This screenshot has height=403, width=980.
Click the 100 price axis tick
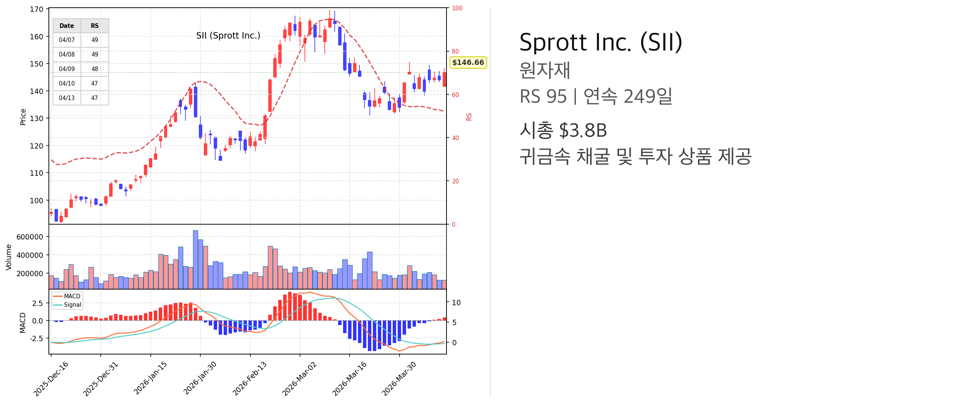tap(37, 200)
